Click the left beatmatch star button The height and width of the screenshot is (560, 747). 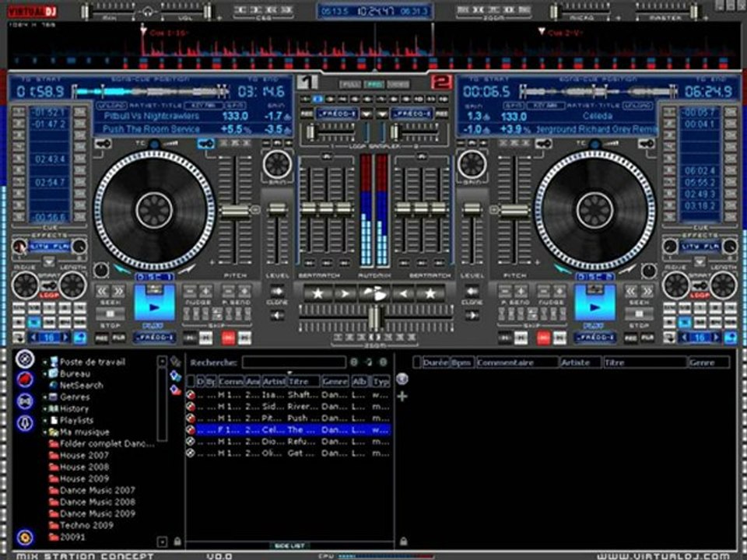(317, 293)
